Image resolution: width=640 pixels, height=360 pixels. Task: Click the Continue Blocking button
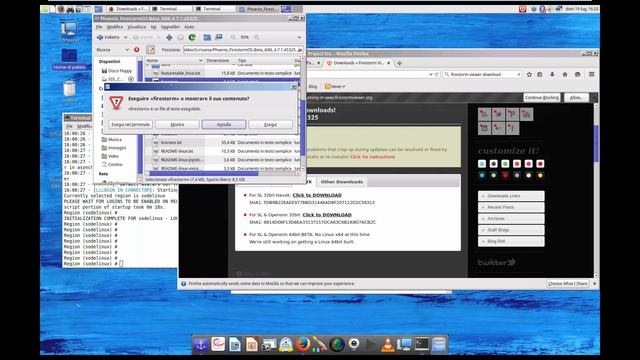click(x=542, y=98)
